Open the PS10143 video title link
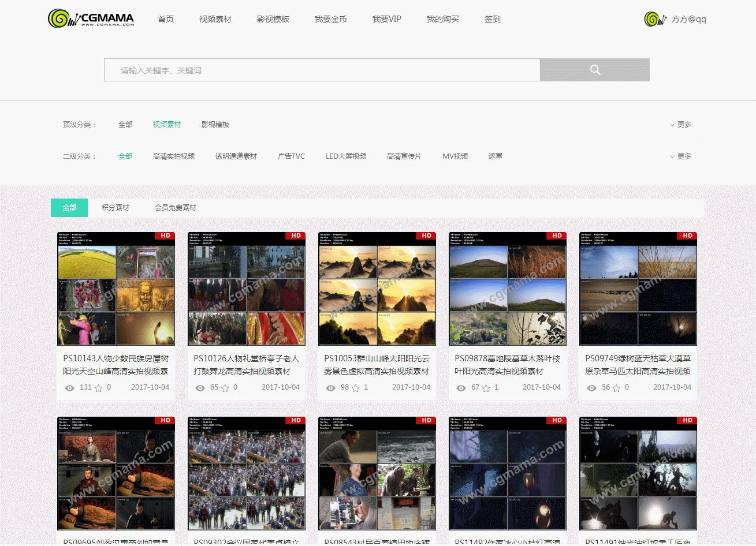The height and width of the screenshot is (546, 756). (116, 366)
